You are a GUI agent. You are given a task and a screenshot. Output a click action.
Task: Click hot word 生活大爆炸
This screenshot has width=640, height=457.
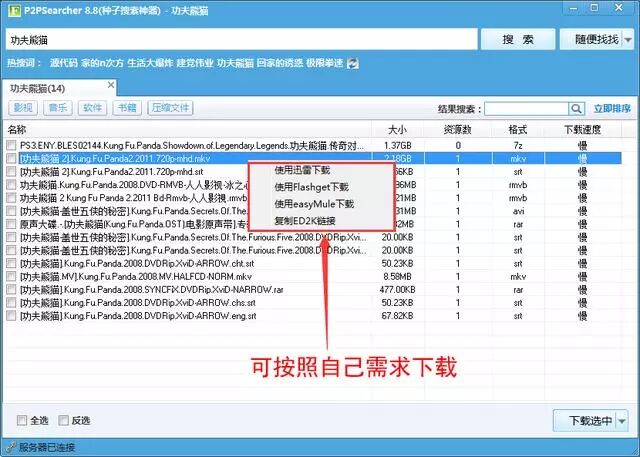click(150, 63)
